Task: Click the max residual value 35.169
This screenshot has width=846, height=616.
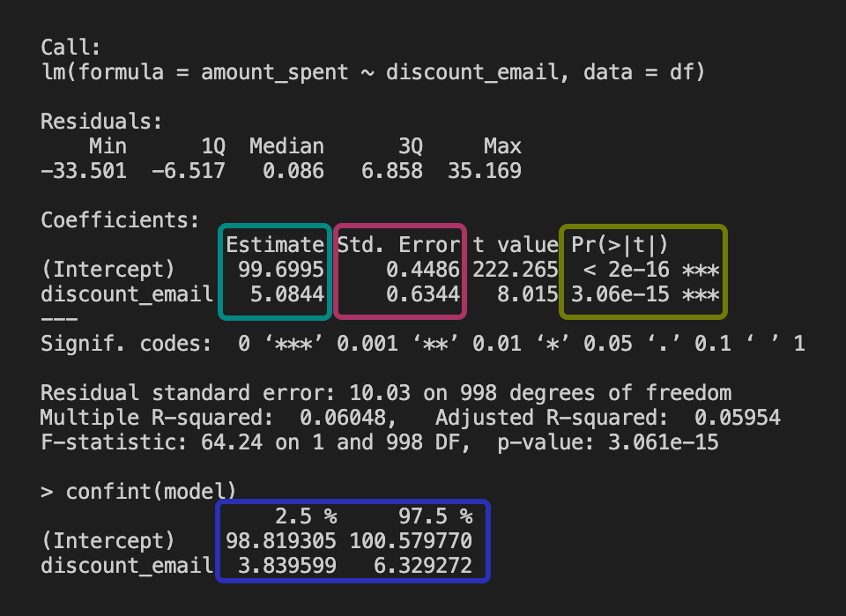Action: 484,170
